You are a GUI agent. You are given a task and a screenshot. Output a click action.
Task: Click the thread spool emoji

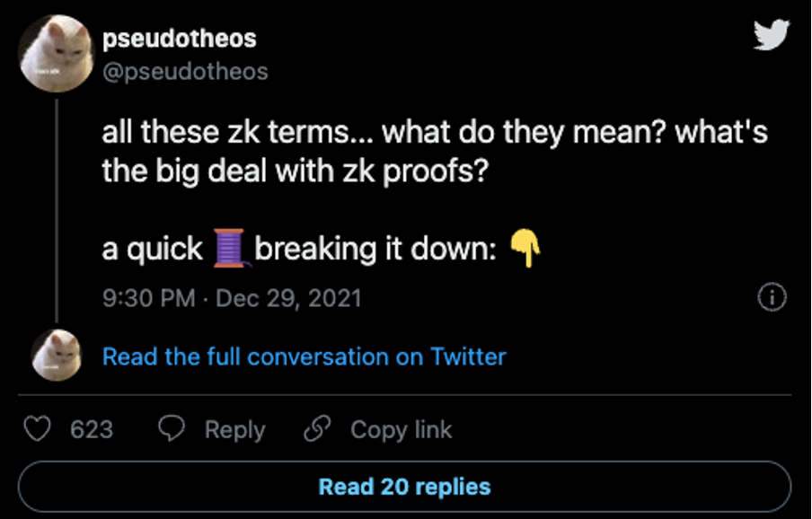click(x=229, y=247)
